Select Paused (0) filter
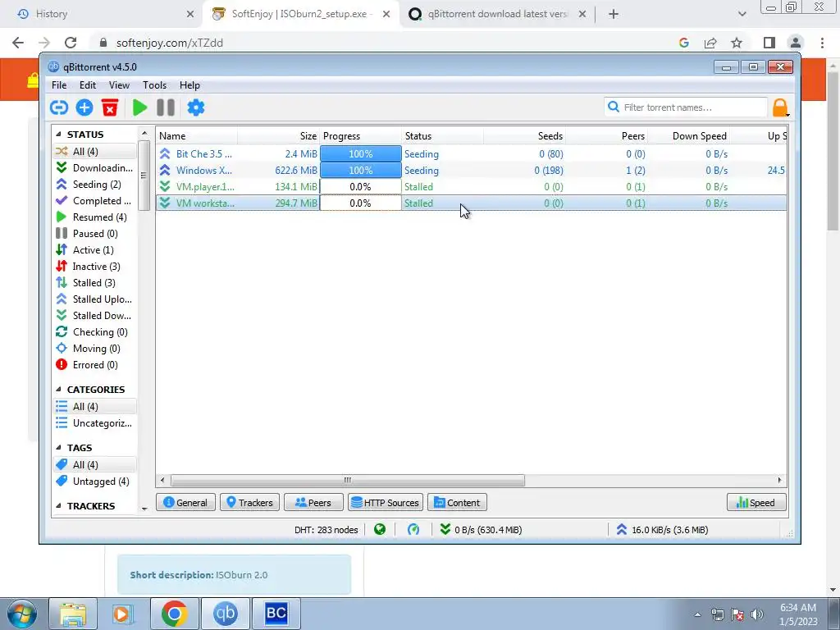The width and height of the screenshot is (840, 630). [95, 234]
